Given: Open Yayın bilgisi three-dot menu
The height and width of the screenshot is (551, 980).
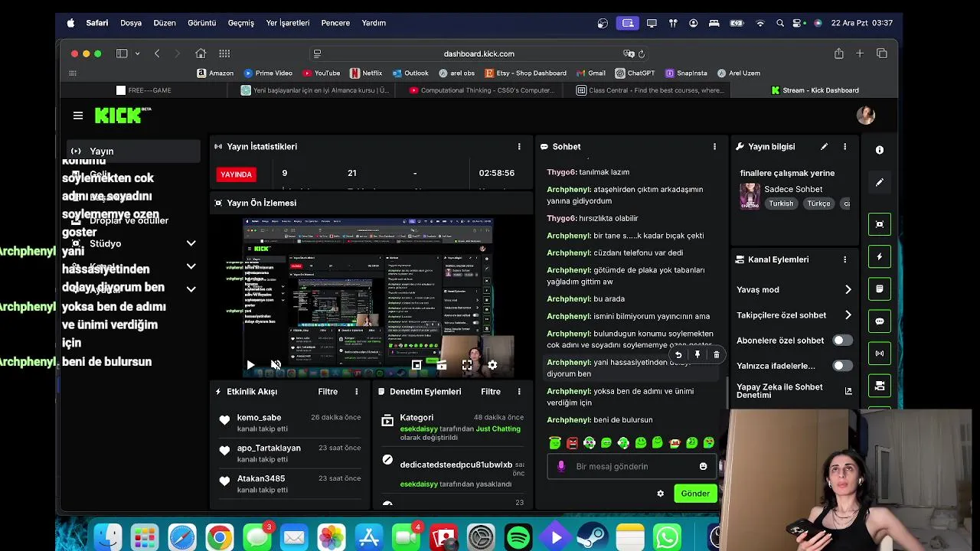Looking at the screenshot, I should (x=844, y=146).
